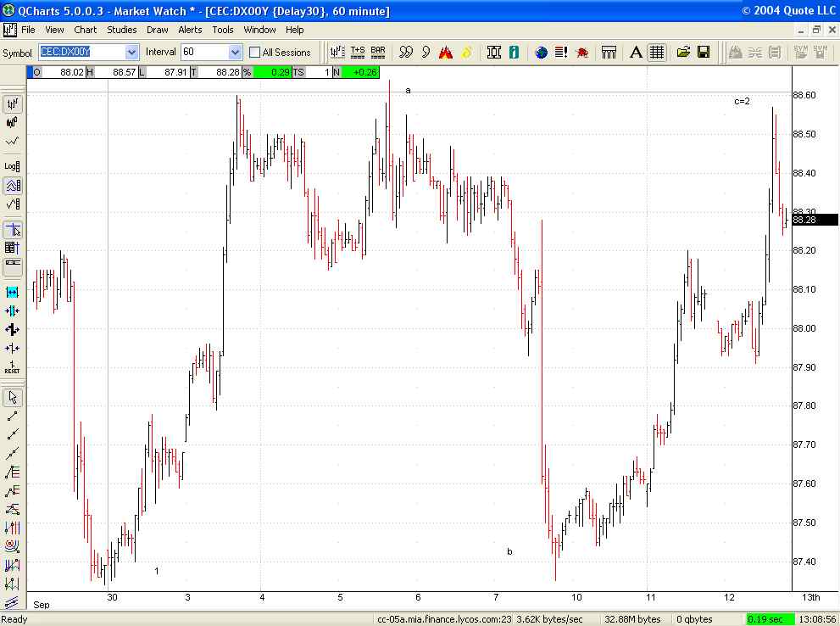Click the green percent change value 0.29
The height and width of the screenshot is (626, 840).
tap(273, 72)
